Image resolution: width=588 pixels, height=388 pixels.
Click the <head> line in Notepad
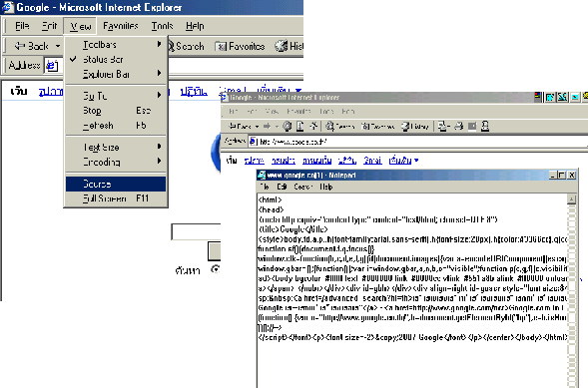(x=271, y=209)
